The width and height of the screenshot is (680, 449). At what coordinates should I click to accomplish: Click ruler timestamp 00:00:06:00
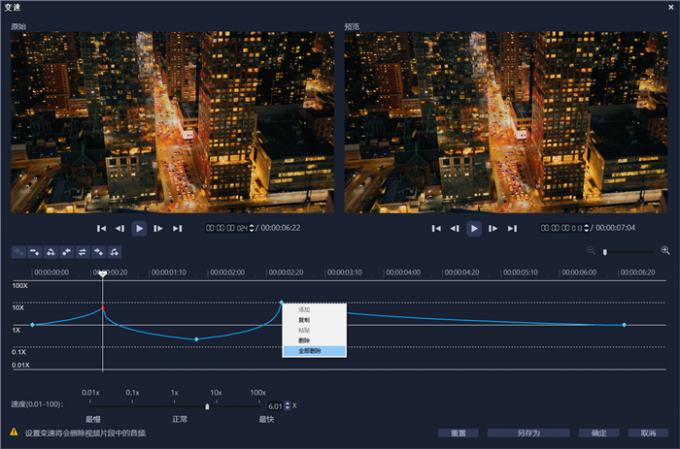point(579,272)
